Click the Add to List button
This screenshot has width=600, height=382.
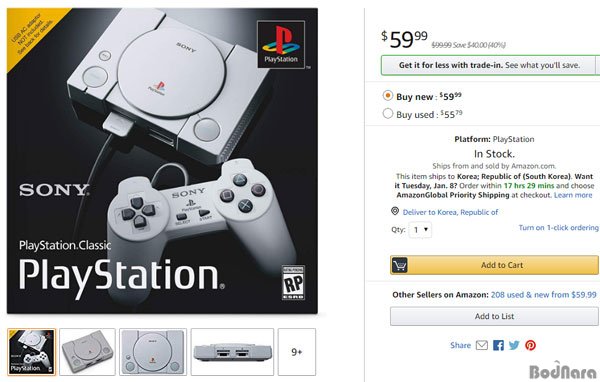[x=494, y=316]
